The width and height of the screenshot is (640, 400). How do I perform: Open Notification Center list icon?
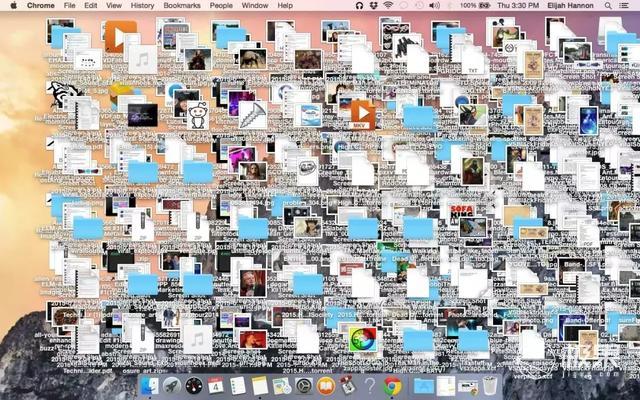[624, 5]
